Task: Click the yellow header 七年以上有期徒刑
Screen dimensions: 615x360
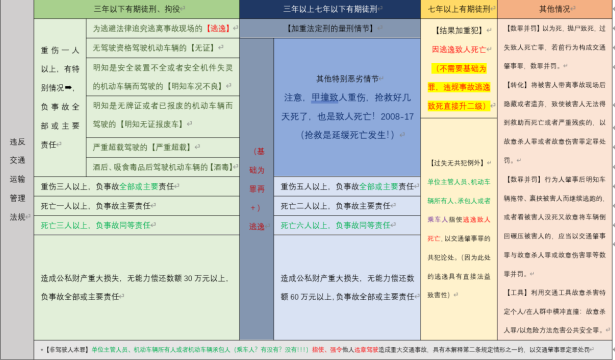Action: pos(459,9)
